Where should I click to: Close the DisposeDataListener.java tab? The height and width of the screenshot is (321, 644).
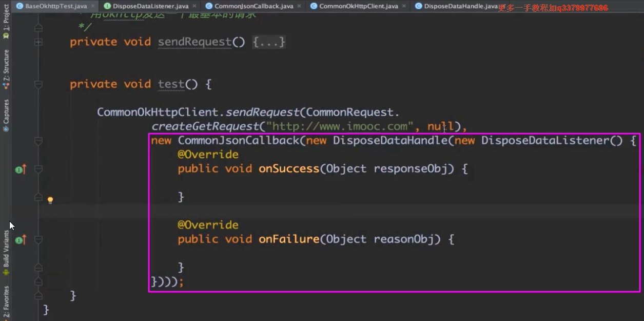pos(195,6)
